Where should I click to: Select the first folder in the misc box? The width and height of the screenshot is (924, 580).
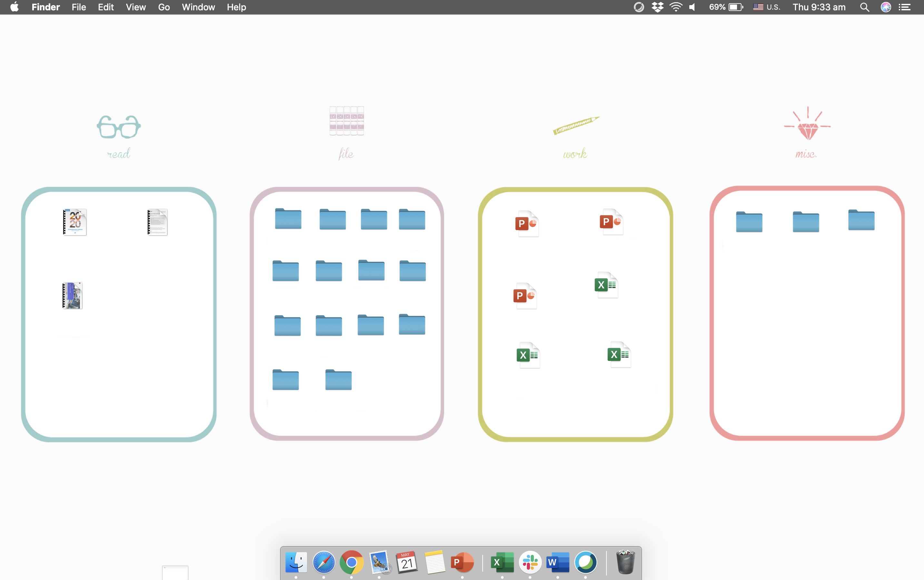coord(749,222)
